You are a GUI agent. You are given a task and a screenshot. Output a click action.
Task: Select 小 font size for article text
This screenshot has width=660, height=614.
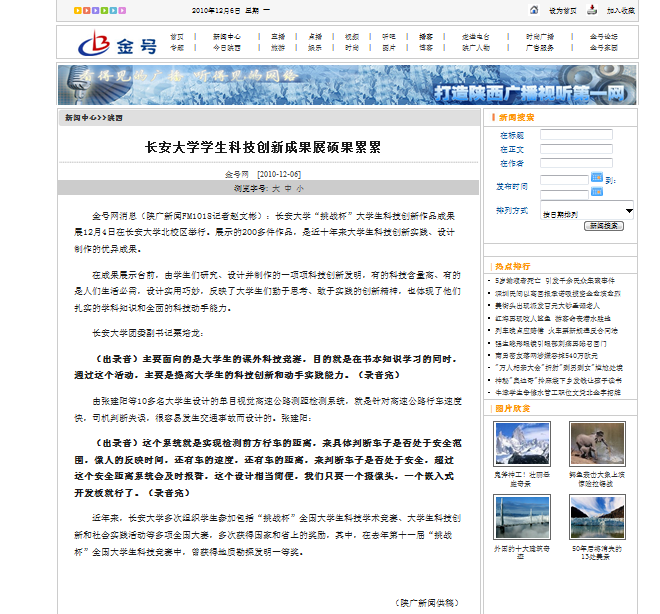tap(300, 187)
